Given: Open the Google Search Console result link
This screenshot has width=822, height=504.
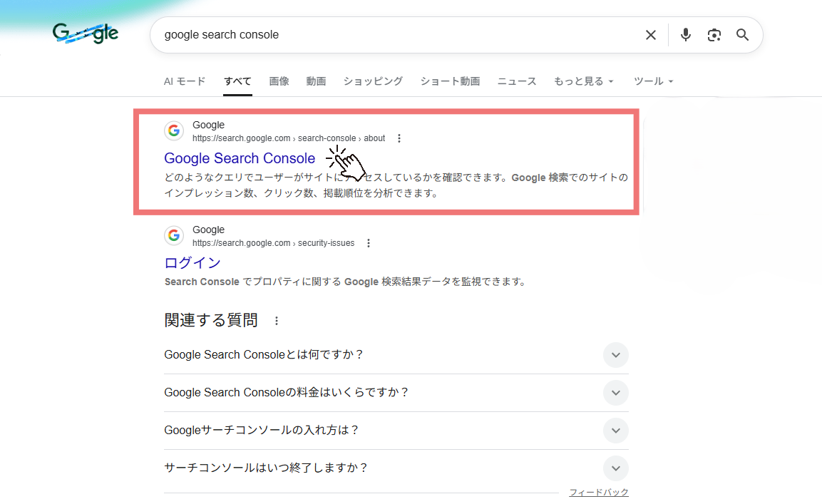Looking at the screenshot, I should click(240, 158).
